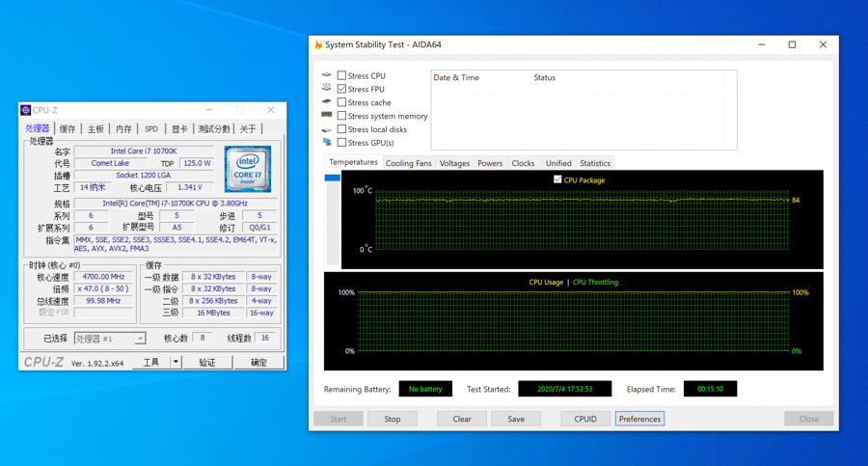The width and height of the screenshot is (868, 466).
Task: Open the CPUID button
Action: pyautogui.click(x=585, y=419)
